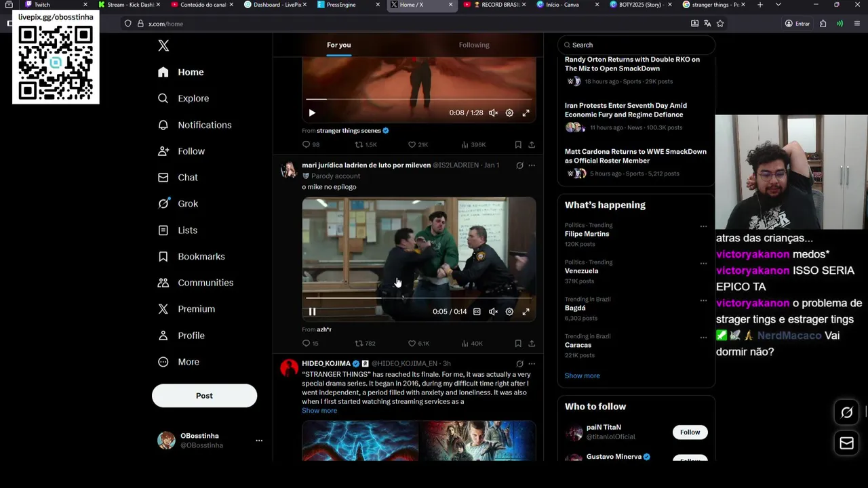Share the mari jurídica post

coord(532,344)
